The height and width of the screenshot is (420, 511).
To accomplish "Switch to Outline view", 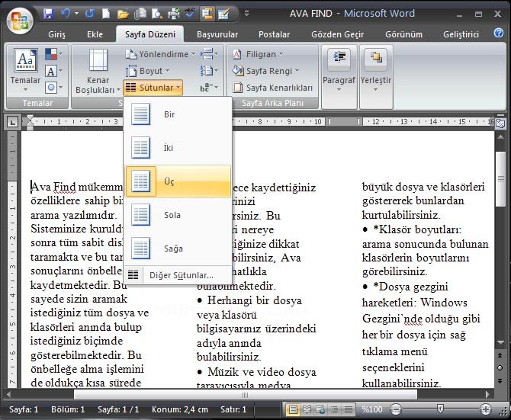I will pos(334,409).
